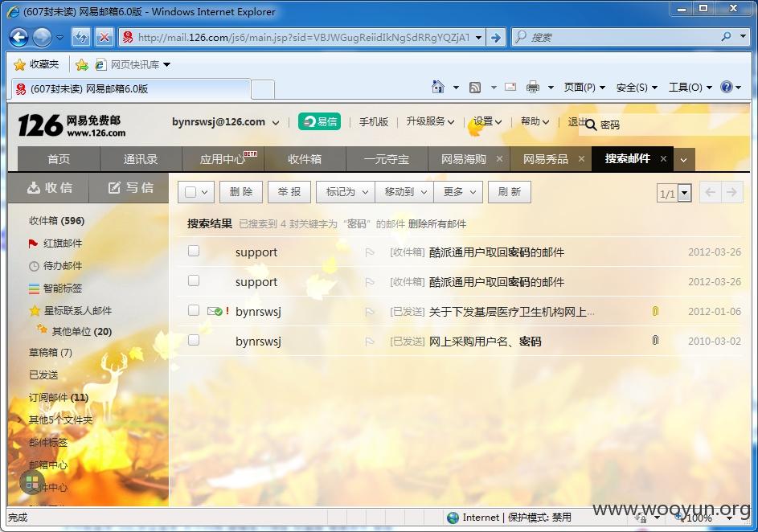The height and width of the screenshot is (532, 758).
Task: Click add to favorites bar icon
Action: 82,64
